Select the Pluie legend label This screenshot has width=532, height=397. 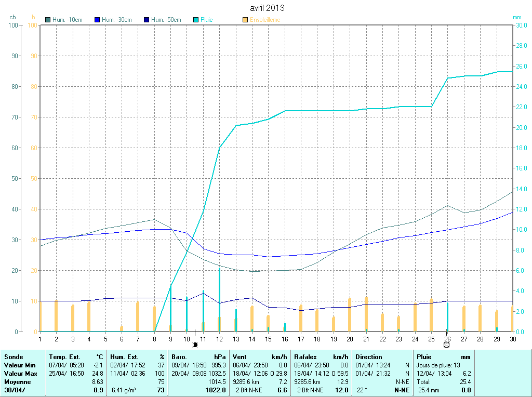click(207, 20)
